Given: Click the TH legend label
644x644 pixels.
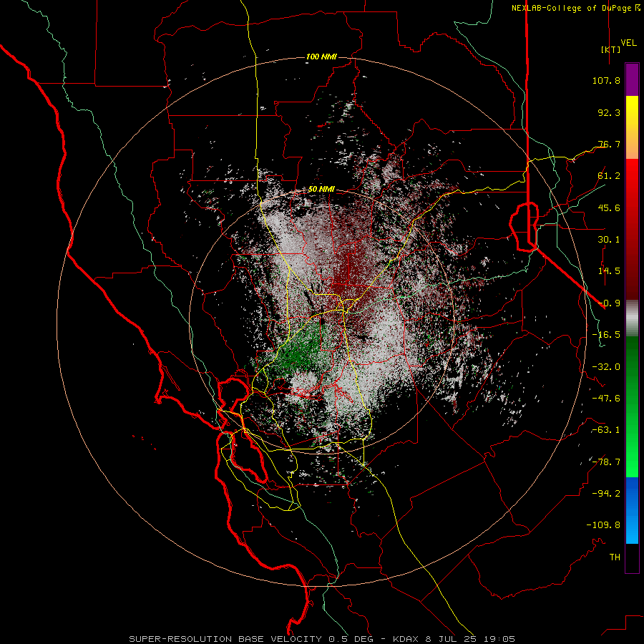Looking at the screenshot, I should 615,557.
